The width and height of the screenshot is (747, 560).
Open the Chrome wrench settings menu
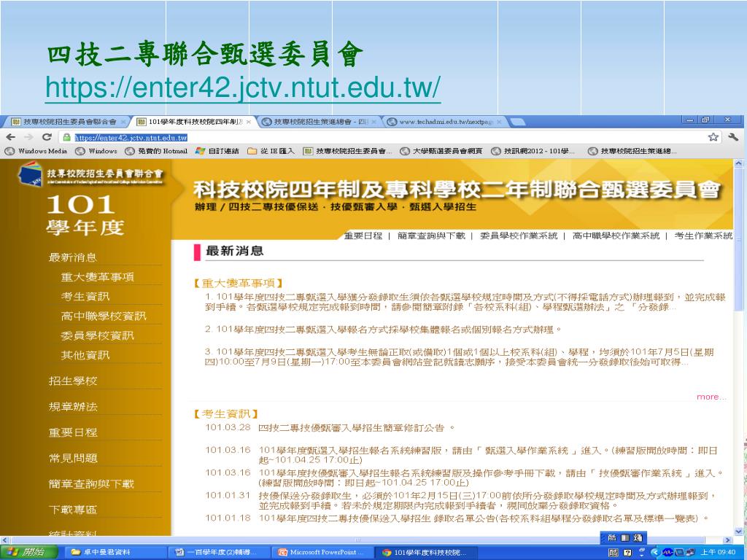733,137
